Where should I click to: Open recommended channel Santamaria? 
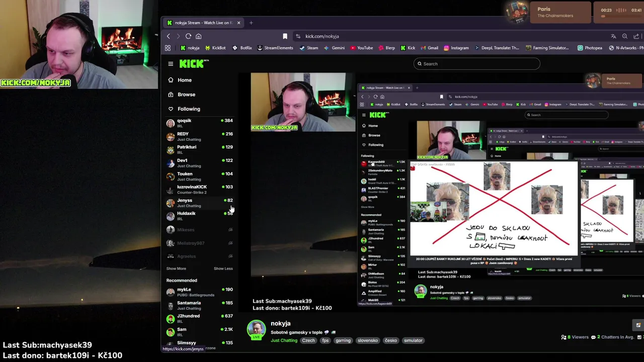pyautogui.click(x=200, y=305)
